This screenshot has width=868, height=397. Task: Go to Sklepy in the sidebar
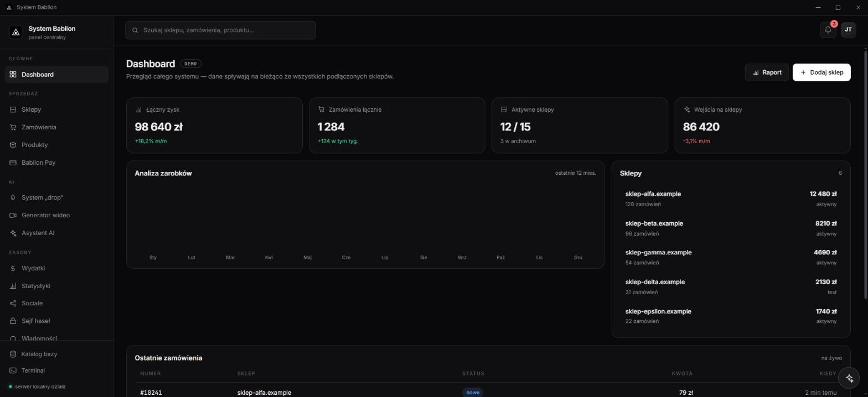56,109
